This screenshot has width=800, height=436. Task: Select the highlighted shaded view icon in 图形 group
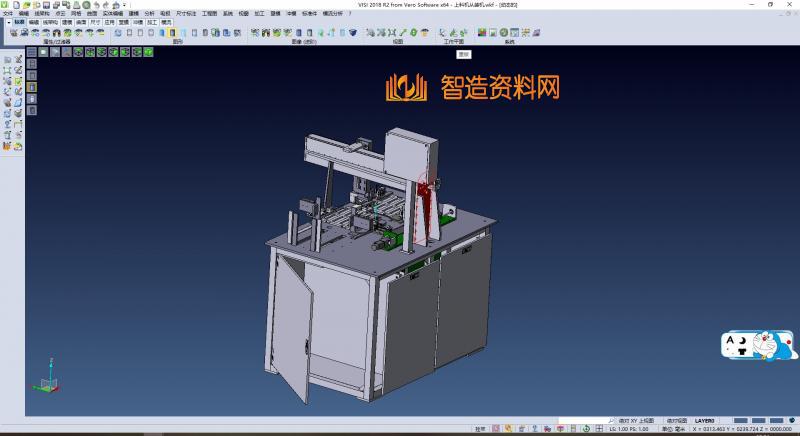[x=172, y=33]
